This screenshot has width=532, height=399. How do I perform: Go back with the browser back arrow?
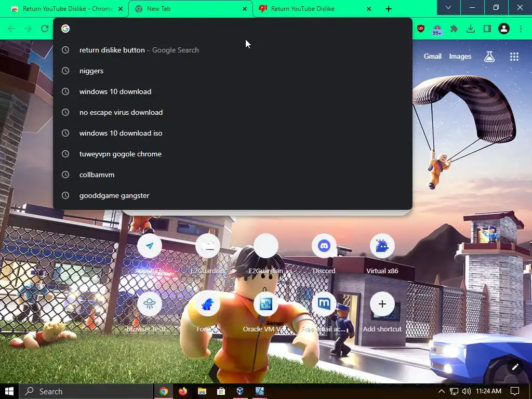(11, 29)
